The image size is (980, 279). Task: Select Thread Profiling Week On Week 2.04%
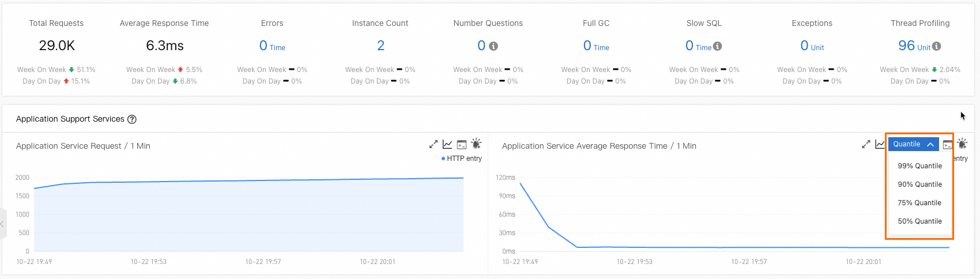[x=920, y=70]
